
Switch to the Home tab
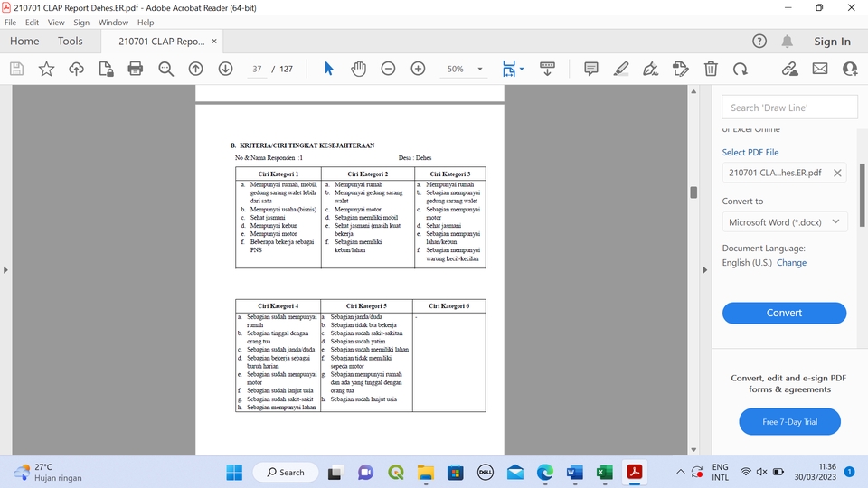click(x=24, y=41)
